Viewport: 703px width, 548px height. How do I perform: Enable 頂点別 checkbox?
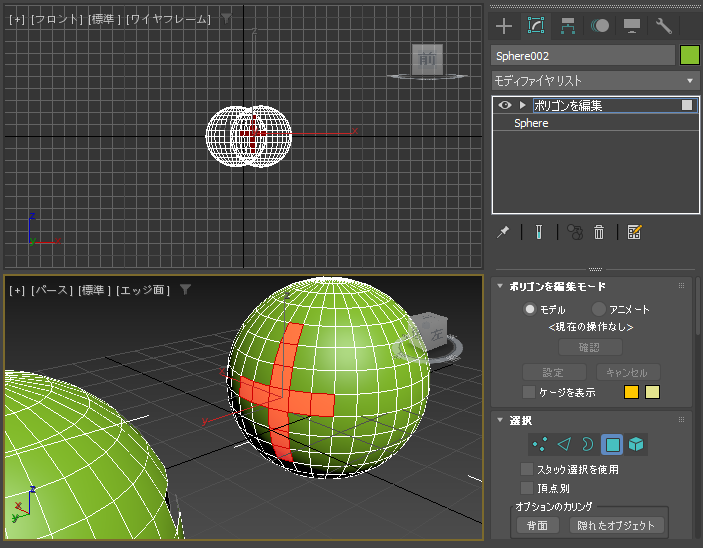point(527,488)
